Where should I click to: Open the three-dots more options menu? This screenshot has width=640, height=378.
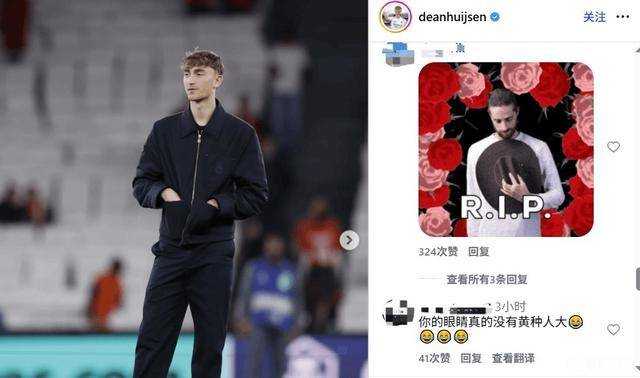point(622,17)
